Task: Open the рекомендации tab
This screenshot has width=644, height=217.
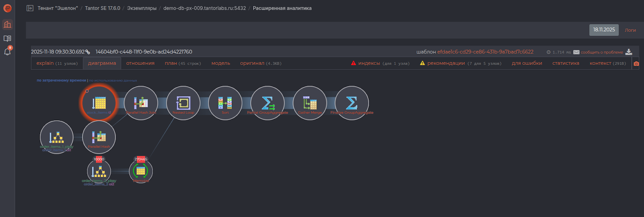Action: pos(446,63)
